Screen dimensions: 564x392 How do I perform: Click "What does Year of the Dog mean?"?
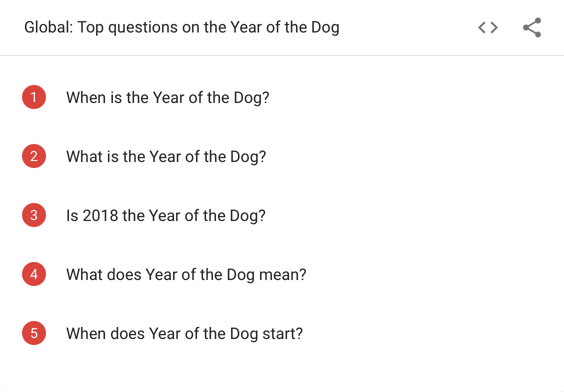[x=186, y=274]
